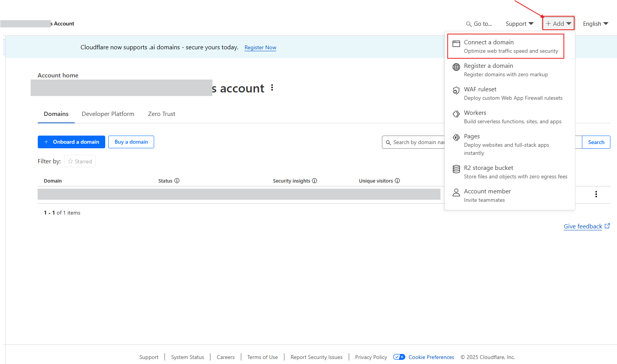The width and height of the screenshot is (617, 364).
Task: Click the Pages icon in the Add menu
Action: pyautogui.click(x=456, y=138)
